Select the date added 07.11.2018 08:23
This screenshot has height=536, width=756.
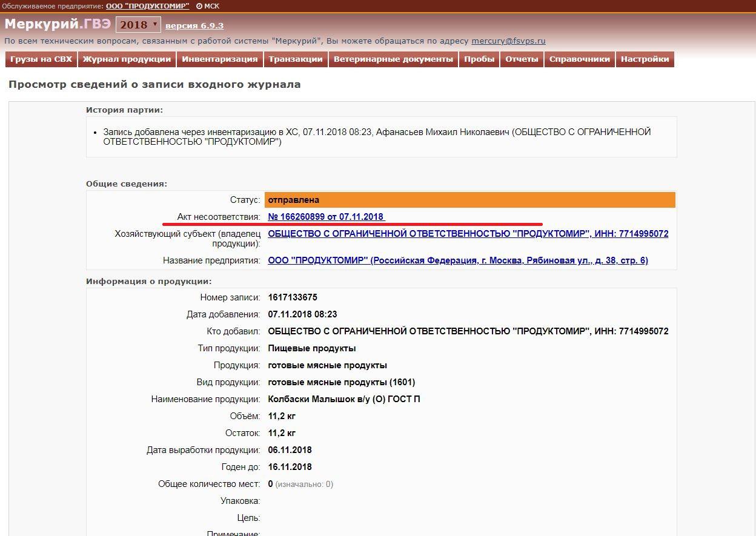click(x=302, y=314)
